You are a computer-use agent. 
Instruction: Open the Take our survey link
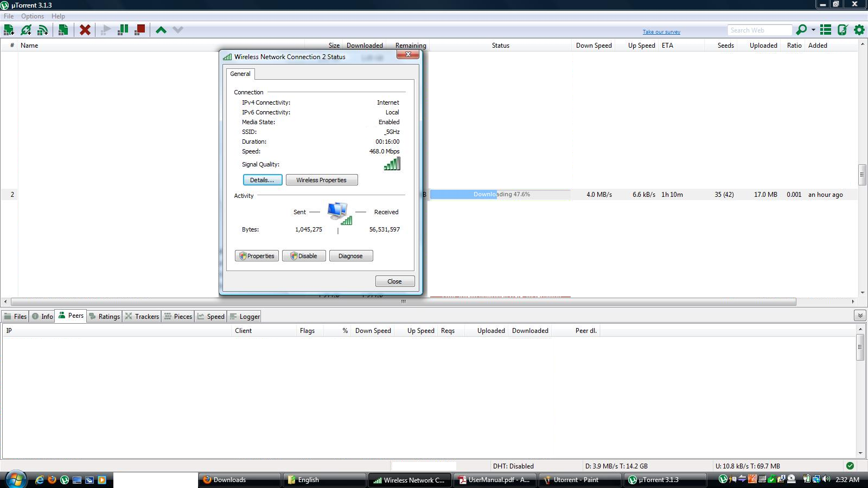pyautogui.click(x=661, y=32)
